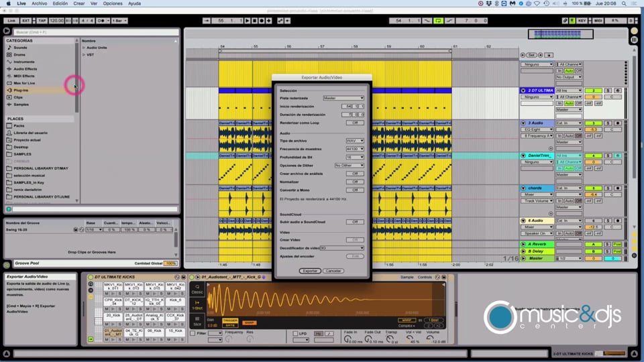This screenshot has width=644, height=362.
Task: Open the Edición menu
Action: coord(60,3)
